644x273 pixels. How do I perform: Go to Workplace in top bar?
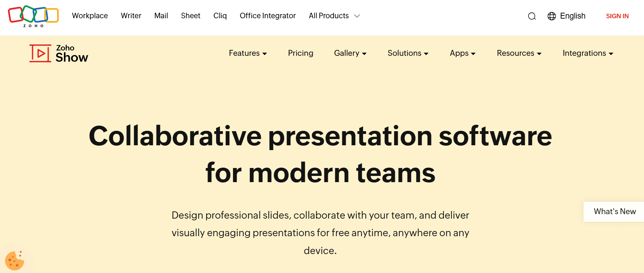pyautogui.click(x=90, y=16)
